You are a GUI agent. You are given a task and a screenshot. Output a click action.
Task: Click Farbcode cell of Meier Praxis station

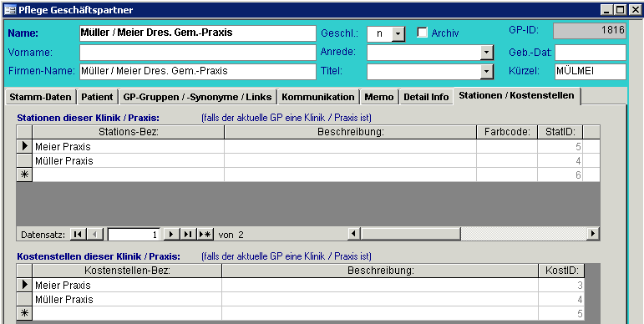tap(507, 146)
